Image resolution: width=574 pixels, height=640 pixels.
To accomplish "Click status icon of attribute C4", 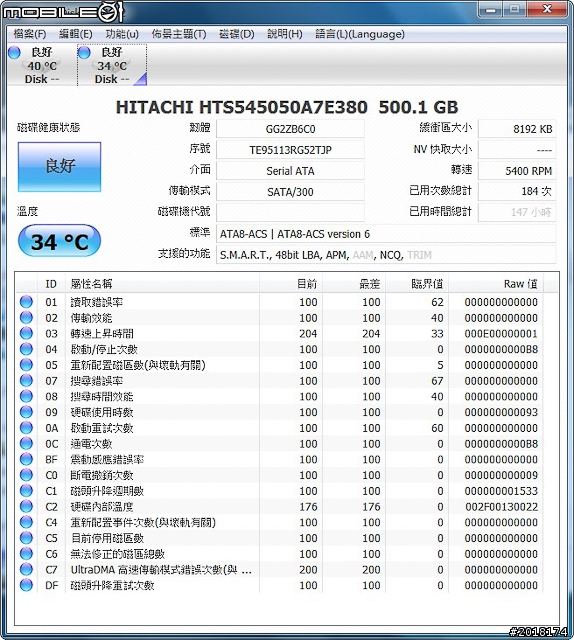I will [x=26, y=522].
